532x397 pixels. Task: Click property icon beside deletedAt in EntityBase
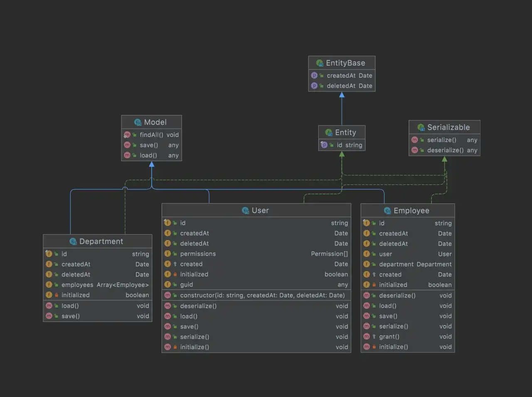pos(314,86)
